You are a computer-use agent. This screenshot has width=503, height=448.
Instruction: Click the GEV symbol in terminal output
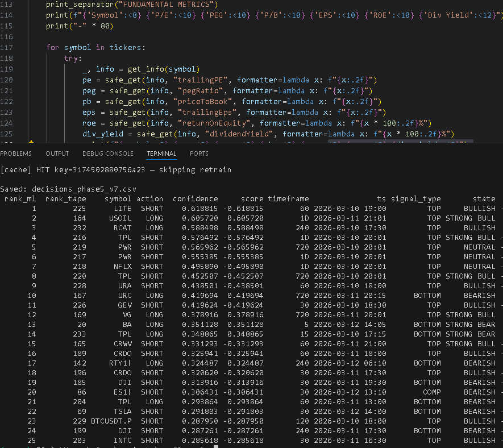125,305
